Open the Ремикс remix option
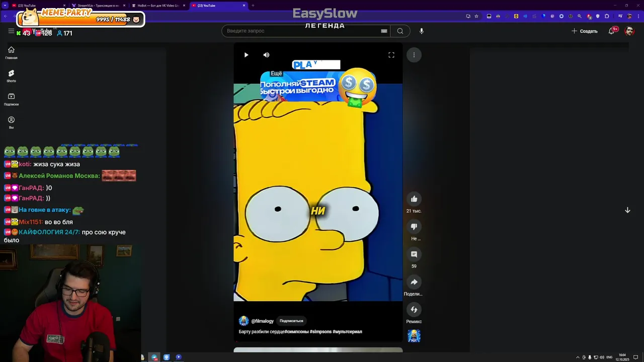Viewport: 644px width, 362px height. pyautogui.click(x=414, y=310)
